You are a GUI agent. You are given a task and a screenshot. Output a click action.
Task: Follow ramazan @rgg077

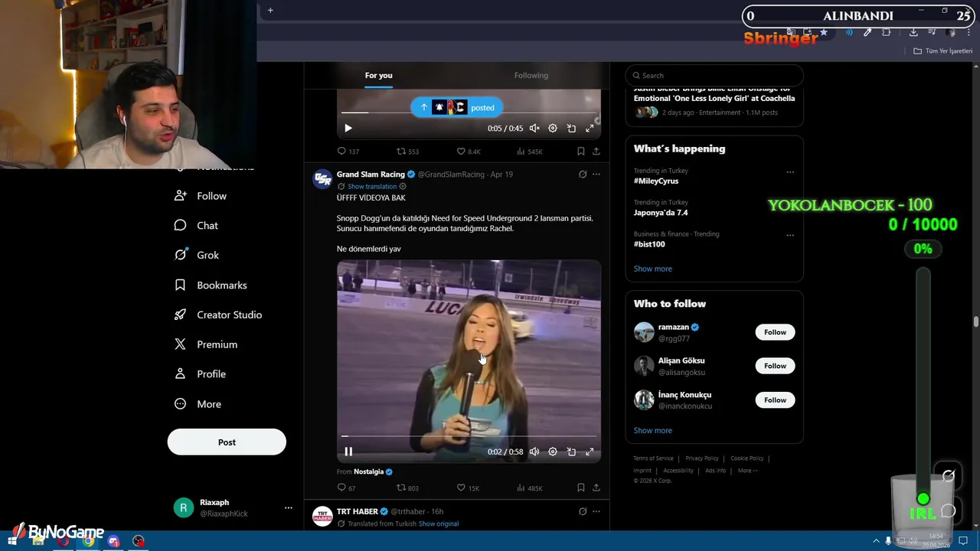click(x=775, y=332)
